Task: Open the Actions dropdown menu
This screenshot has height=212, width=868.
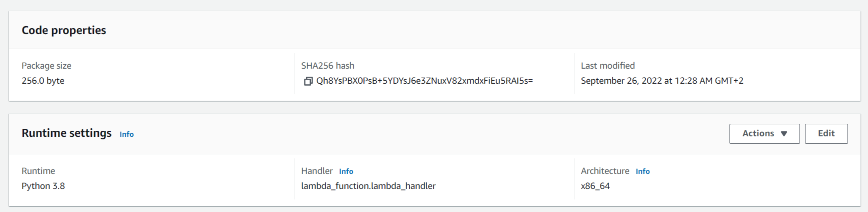Action: click(x=764, y=134)
